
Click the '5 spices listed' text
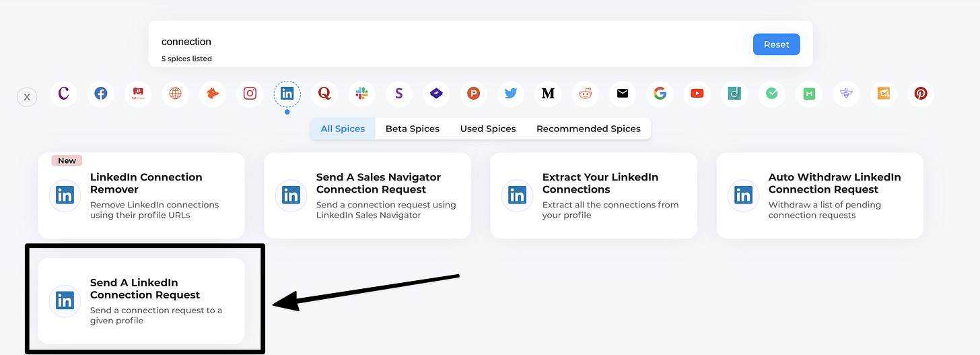click(x=186, y=59)
